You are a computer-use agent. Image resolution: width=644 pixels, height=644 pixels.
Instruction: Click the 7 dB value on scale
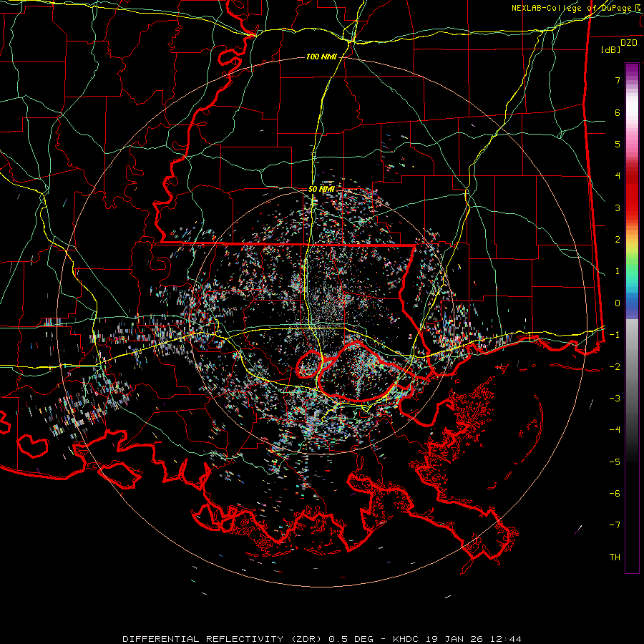(618, 80)
